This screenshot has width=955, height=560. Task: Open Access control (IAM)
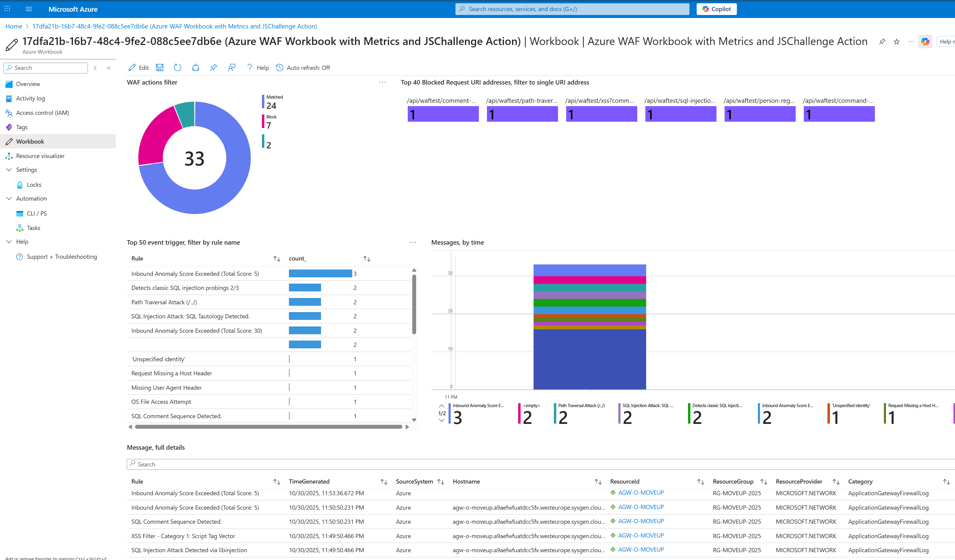click(x=42, y=112)
